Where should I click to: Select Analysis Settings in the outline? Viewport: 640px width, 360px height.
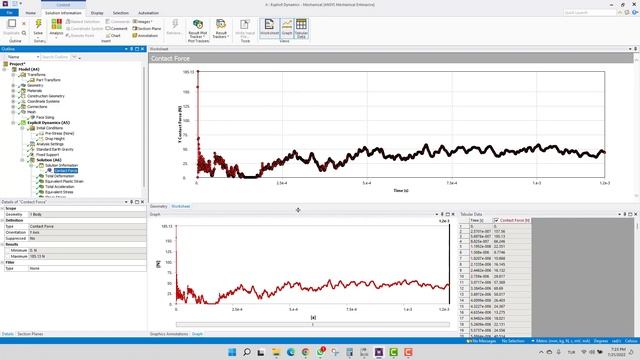point(50,144)
